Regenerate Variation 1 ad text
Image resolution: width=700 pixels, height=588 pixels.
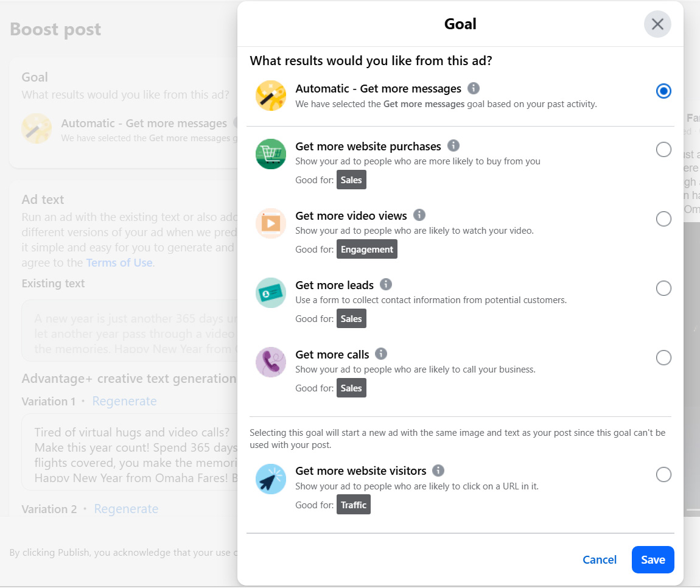point(124,401)
